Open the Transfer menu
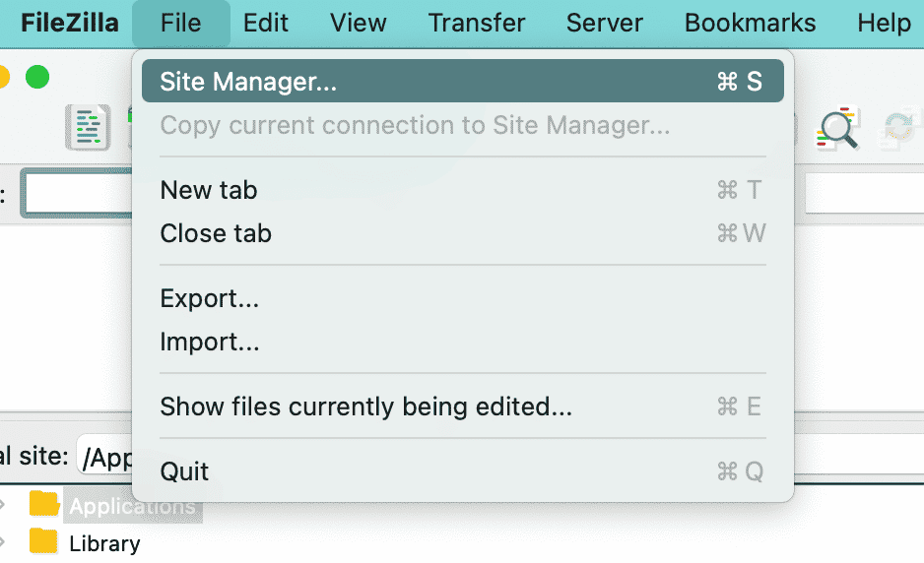This screenshot has width=924, height=563. (477, 24)
